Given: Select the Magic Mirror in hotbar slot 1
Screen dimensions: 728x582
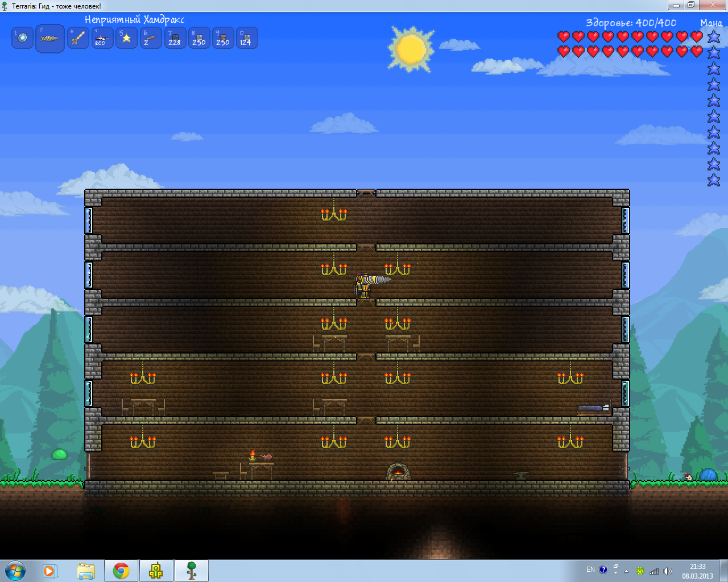Looking at the screenshot, I should point(23,38).
